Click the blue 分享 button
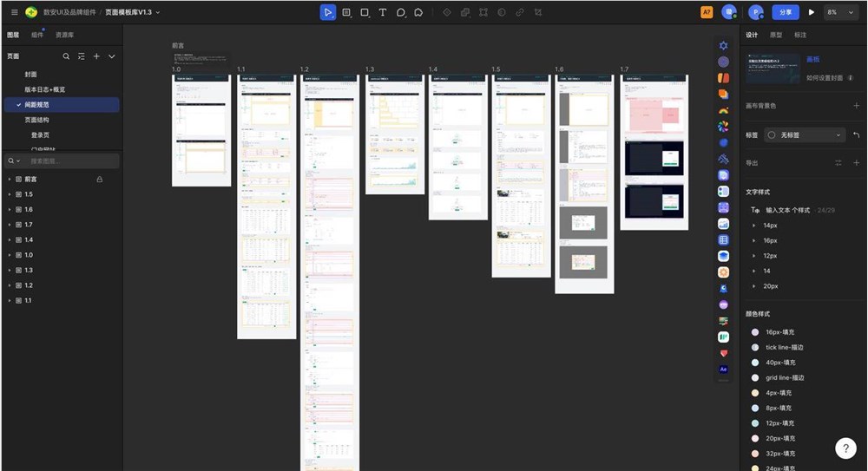This screenshot has height=471, width=868. click(x=786, y=12)
